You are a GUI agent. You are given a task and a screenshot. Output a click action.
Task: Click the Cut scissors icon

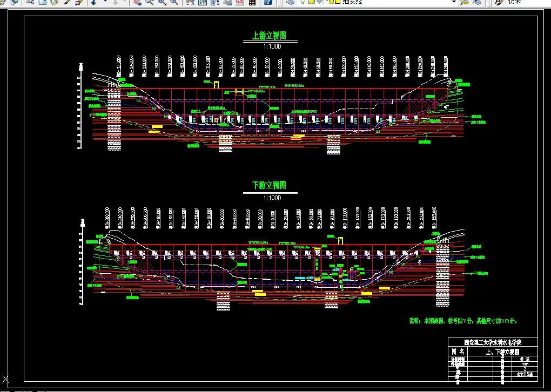(x=31, y=2)
